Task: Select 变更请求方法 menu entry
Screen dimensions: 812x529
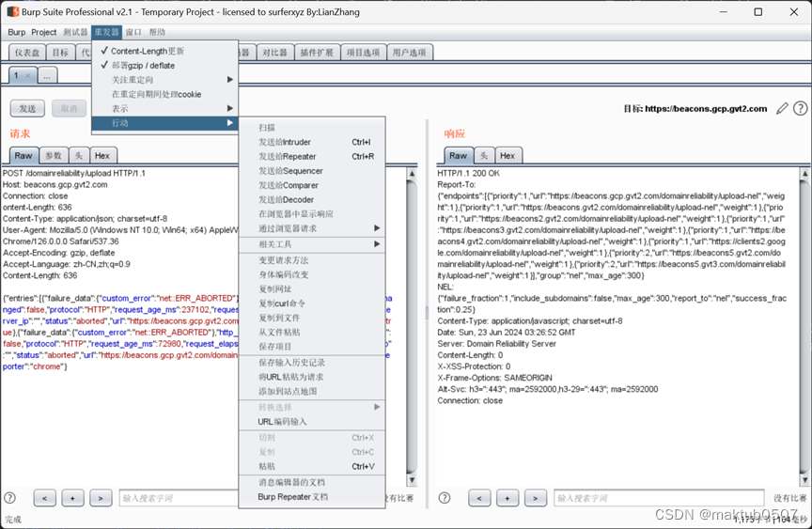Action: [312, 260]
